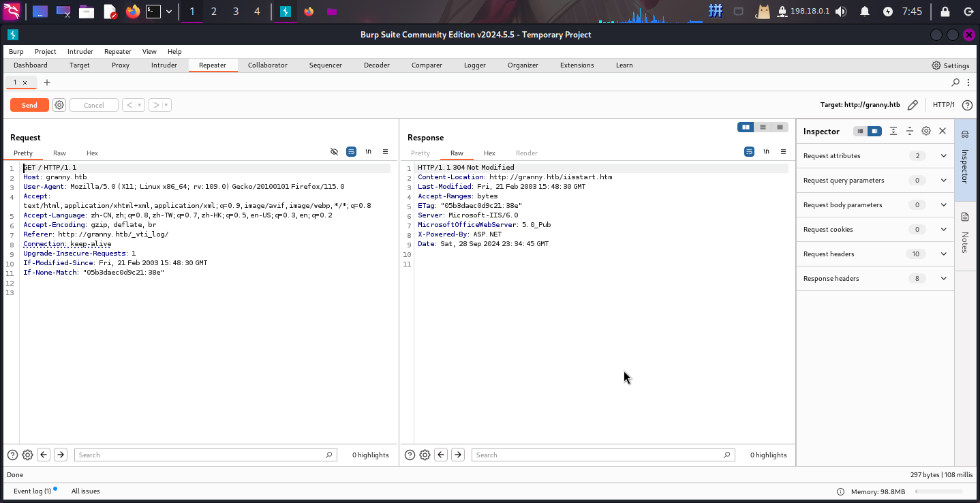Viewport: 980px width, 503px height.
Task: Click Request search input field
Action: coord(206,455)
